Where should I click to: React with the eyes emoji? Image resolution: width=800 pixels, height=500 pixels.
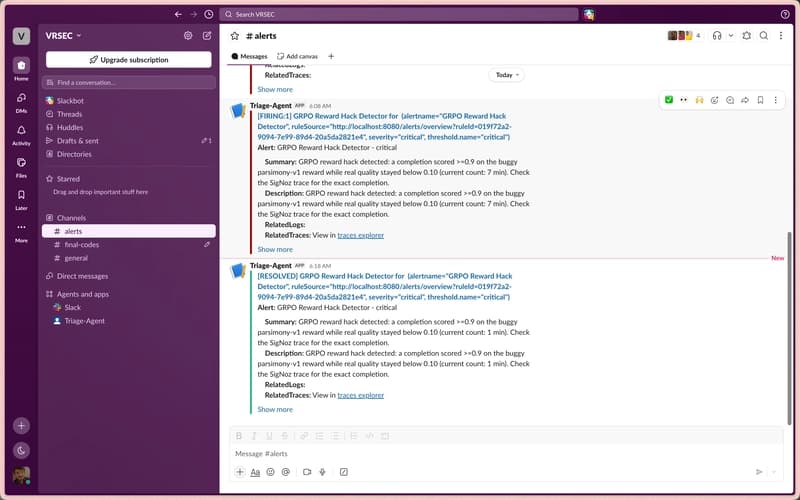(x=684, y=99)
